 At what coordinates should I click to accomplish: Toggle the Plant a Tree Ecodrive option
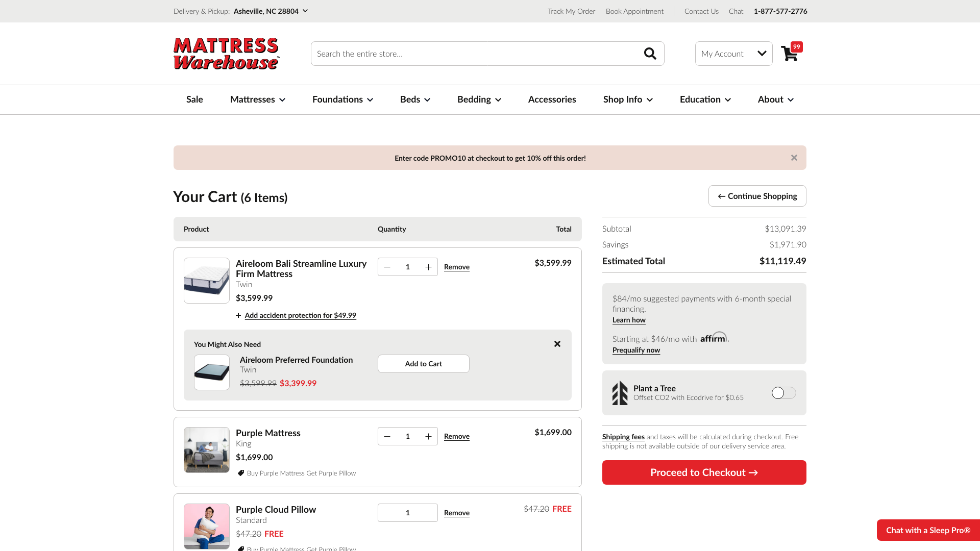pos(783,393)
